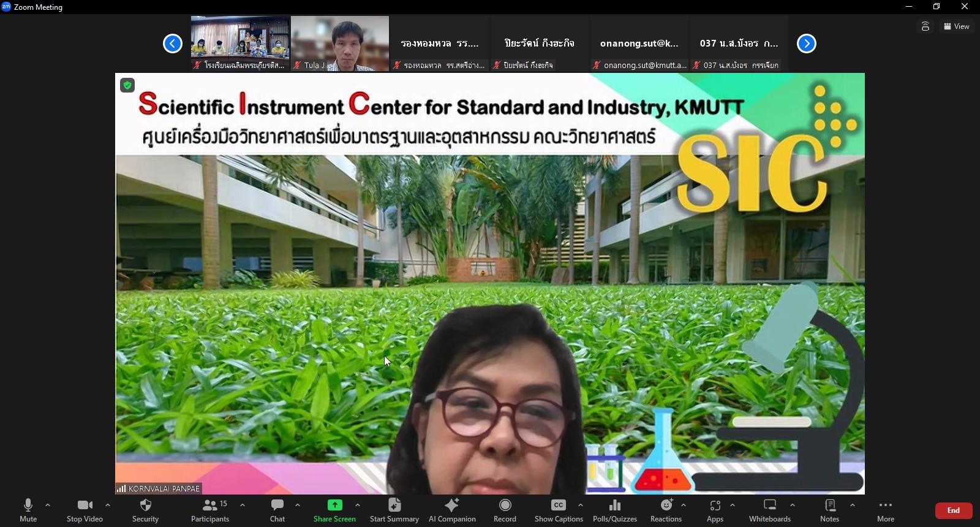The image size is (980, 527).
Task: Open the View layout menu
Action: click(x=957, y=26)
